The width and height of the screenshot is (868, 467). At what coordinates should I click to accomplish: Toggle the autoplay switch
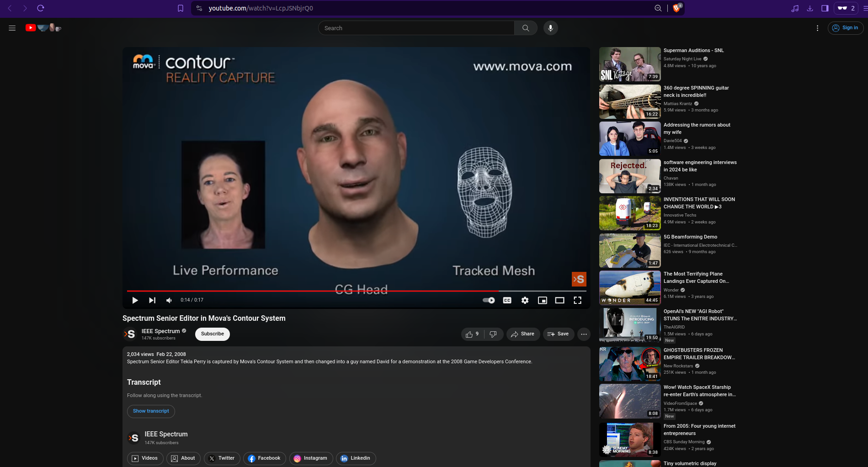pos(489,300)
